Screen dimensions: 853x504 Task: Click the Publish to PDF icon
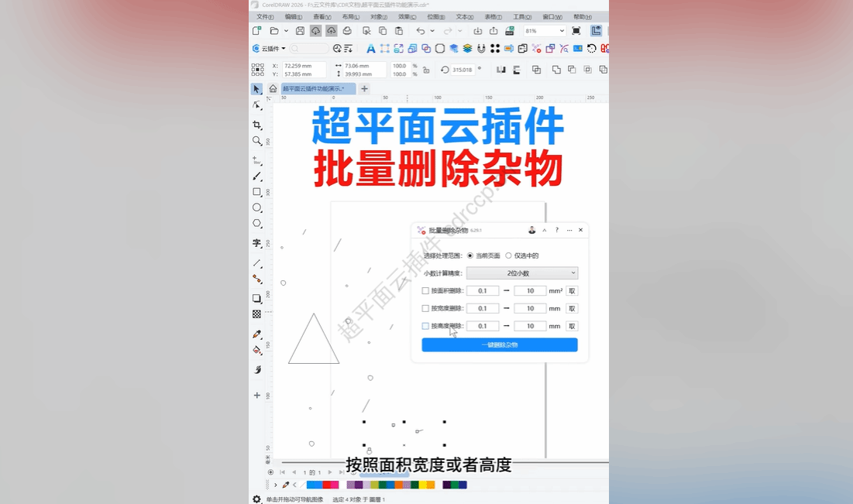coord(510,31)
